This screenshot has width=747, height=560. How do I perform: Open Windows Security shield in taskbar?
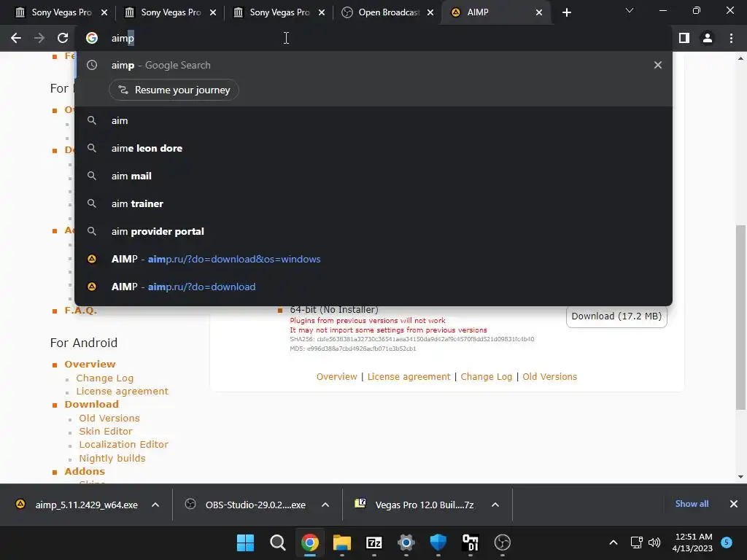point(438,542)
